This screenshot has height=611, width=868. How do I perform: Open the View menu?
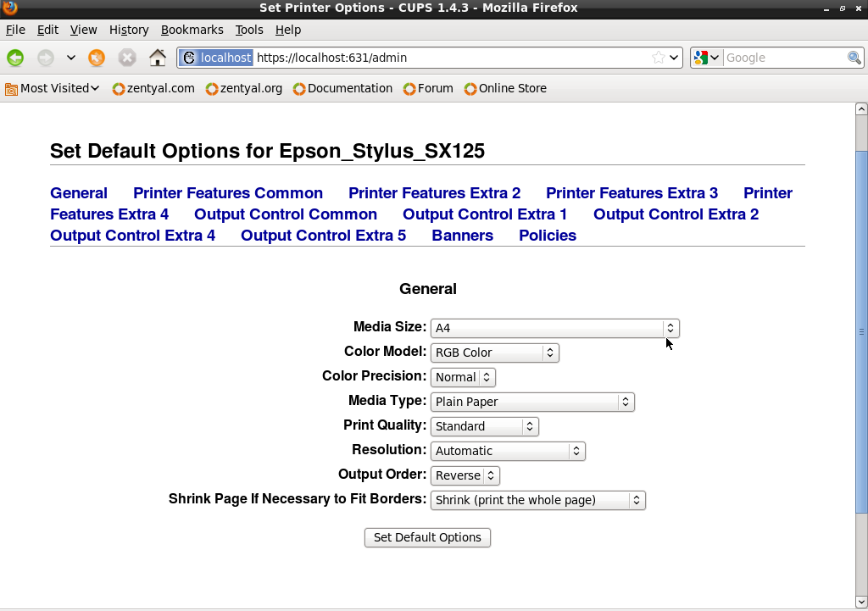pos(84,30)
